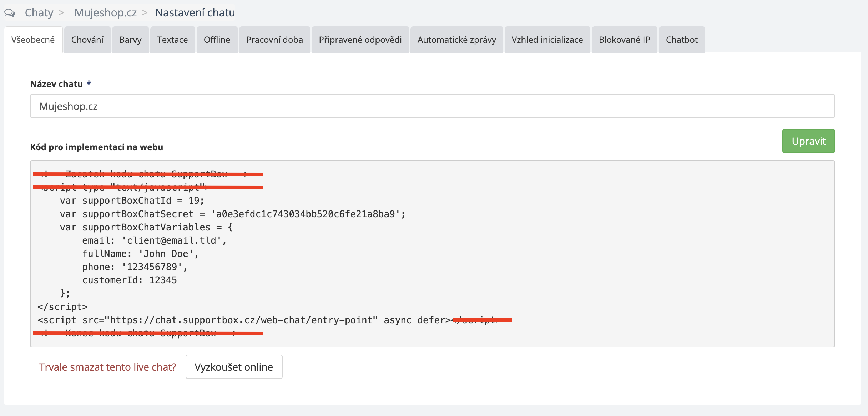Open the Chatbot tab
The height and width of the screenshot is (416, 868).
(682, 40)
